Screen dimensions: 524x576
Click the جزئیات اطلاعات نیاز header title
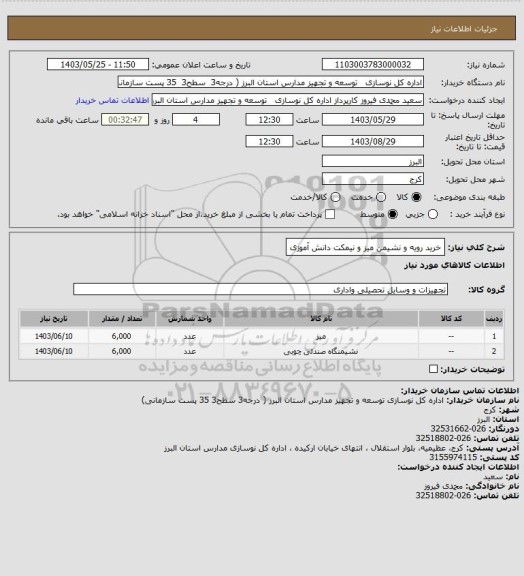[464, 29]
